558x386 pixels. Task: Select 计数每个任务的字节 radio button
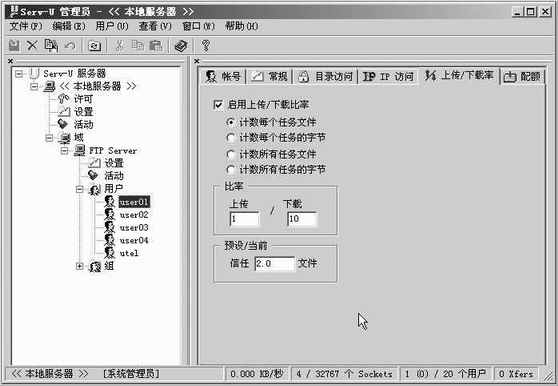[231, 137]
